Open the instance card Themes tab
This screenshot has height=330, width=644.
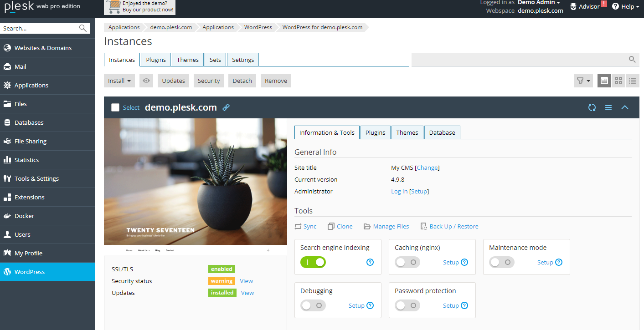(x=407, y=132)
